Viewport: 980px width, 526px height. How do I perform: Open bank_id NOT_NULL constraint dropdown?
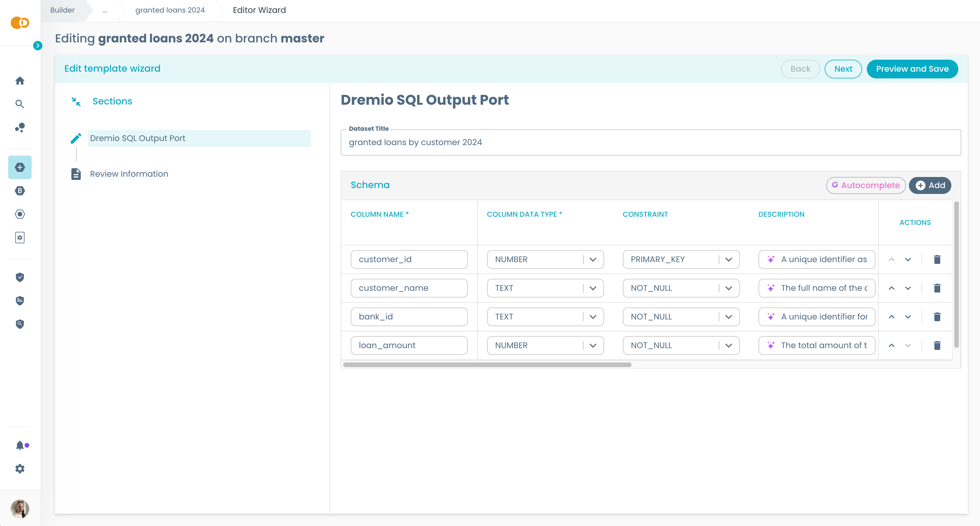pos(728,317)
